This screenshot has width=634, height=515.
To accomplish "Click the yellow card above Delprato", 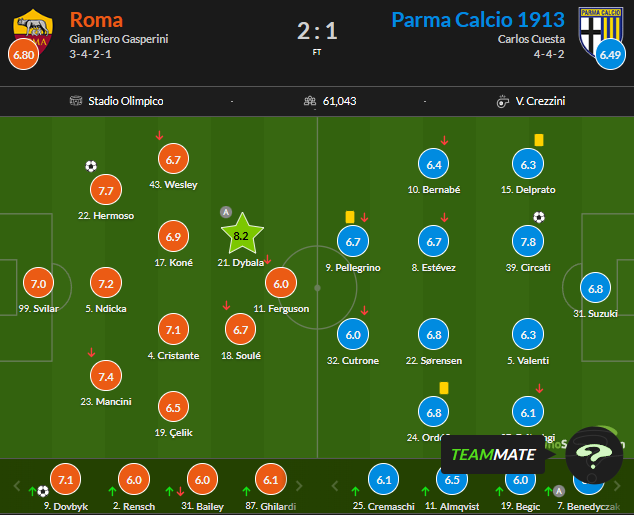I will click(539, 140).
